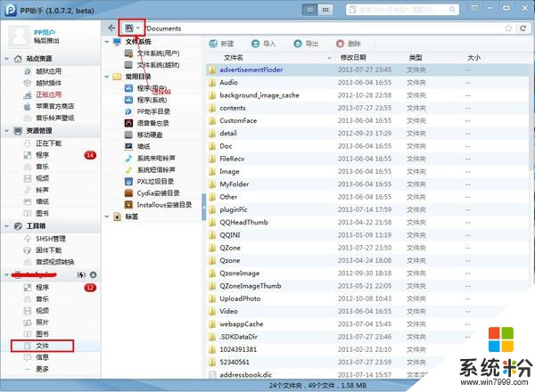
Task: Click the device eject round icon
Action: 93,274
